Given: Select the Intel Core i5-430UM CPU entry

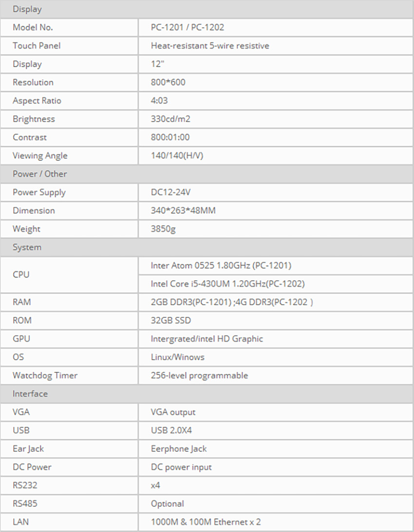Looking at the screenshot, I should [228, 284].
